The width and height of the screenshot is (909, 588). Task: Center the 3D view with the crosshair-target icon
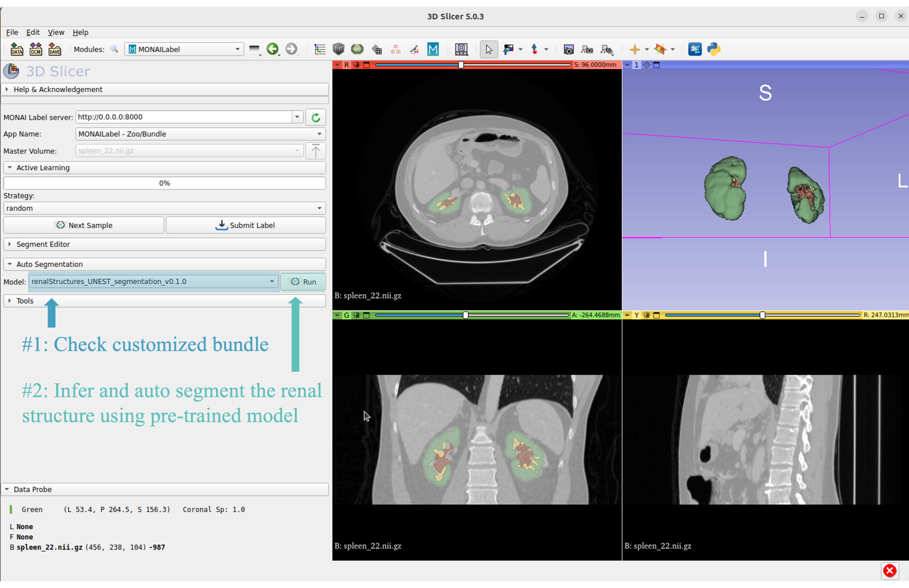[x=646, y=65]
